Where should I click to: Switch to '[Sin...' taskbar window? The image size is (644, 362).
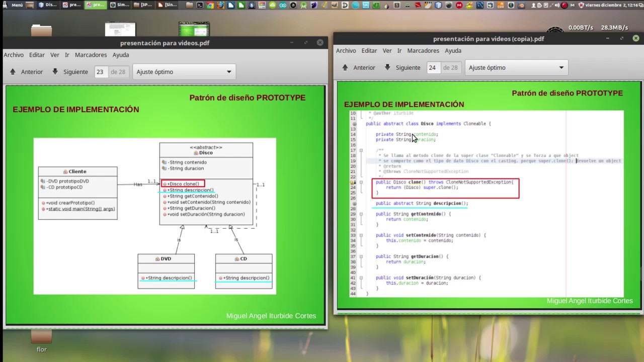(x=167, y=5)
